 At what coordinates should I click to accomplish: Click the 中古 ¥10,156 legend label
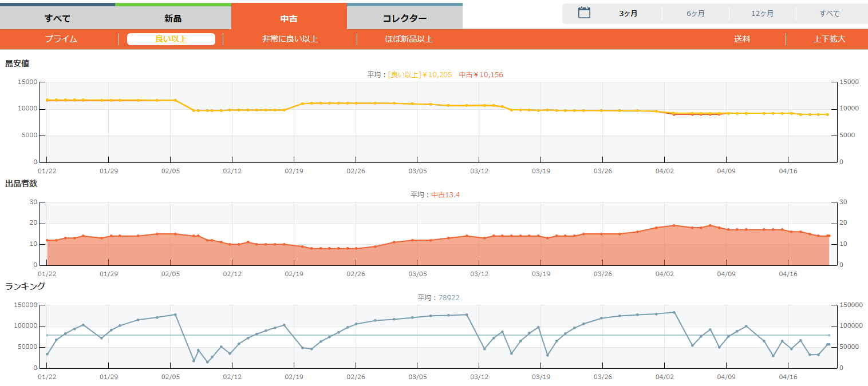(x=481, y=75)
